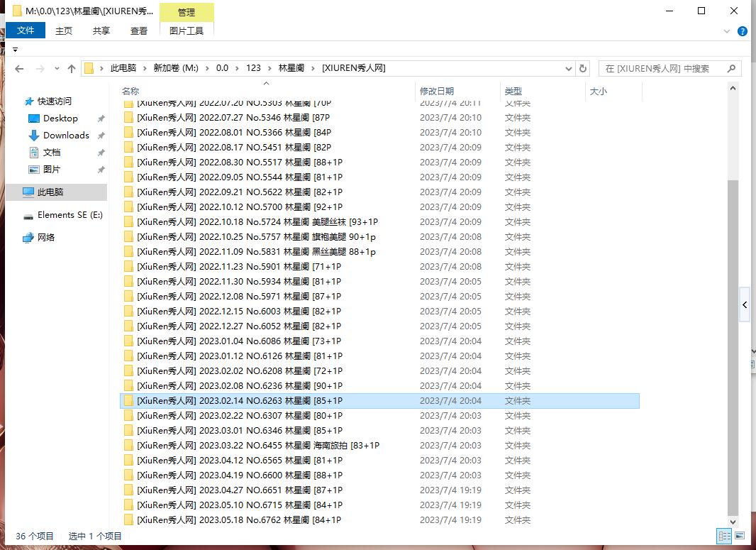This screenshot has width=756, height=550.
Task: Select folder 2023.05.18 No.6762
Action: click(x=379, y=520)
